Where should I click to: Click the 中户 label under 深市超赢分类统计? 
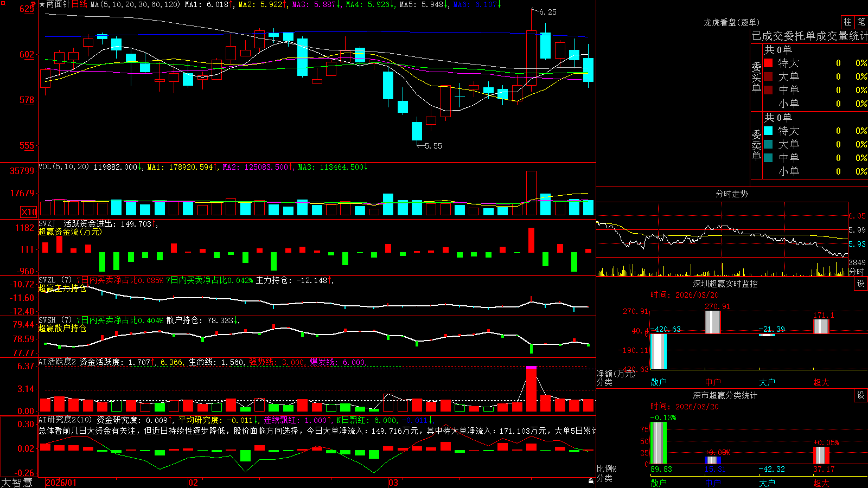point(713,483)
